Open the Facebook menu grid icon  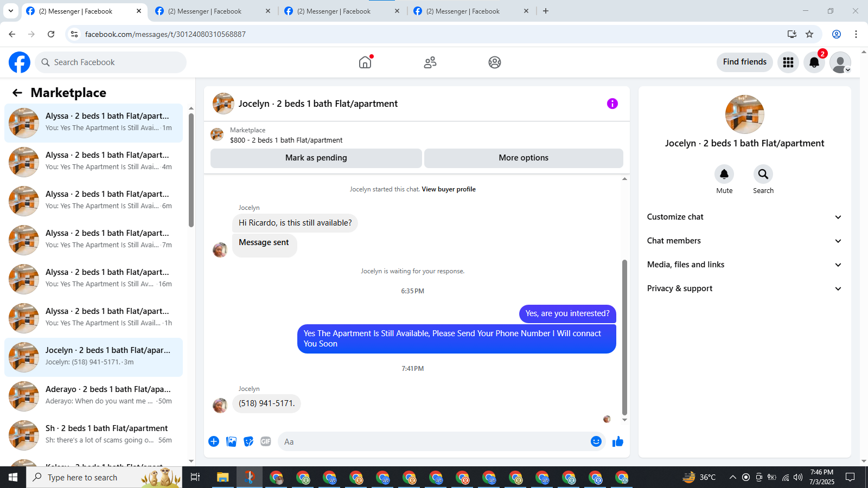[x=788, y=62]
